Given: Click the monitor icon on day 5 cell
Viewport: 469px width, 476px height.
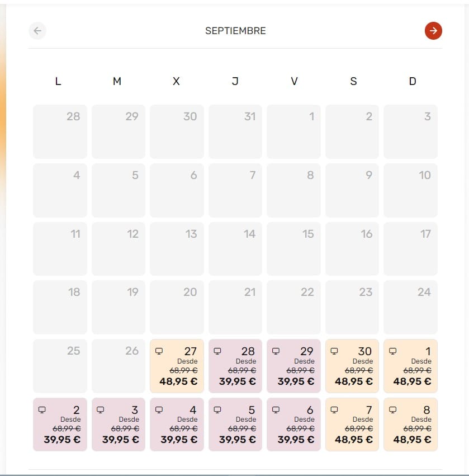Looking at the screenshot, I should click(217, 410).
